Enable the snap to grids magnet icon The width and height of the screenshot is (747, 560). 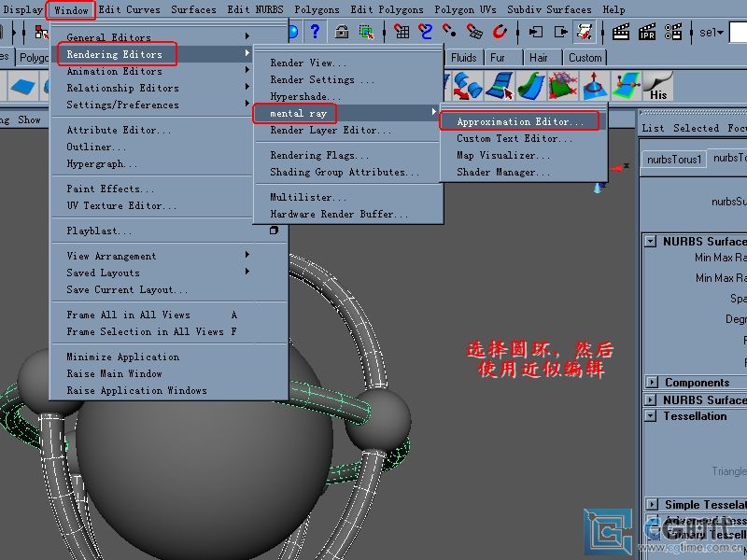point(402,32)
